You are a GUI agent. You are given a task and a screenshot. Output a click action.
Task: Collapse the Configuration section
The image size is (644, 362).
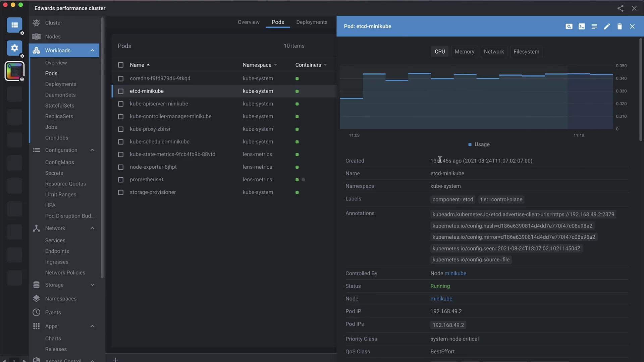pyautogui.click(x=92, y=150)
